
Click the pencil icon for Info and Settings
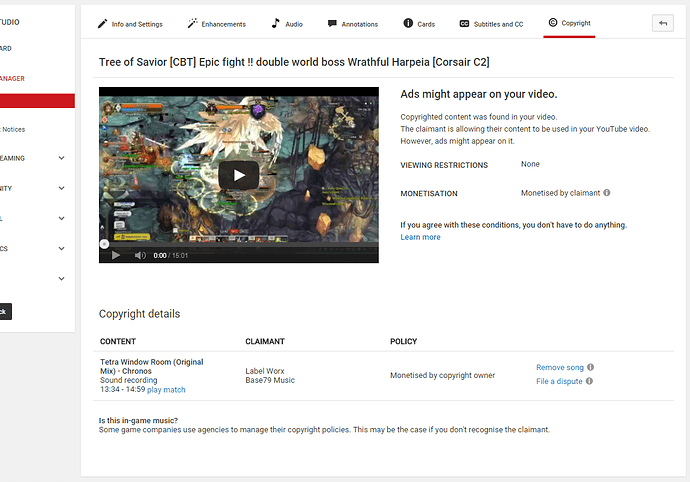pyautogui.click(x=102, y=23)
